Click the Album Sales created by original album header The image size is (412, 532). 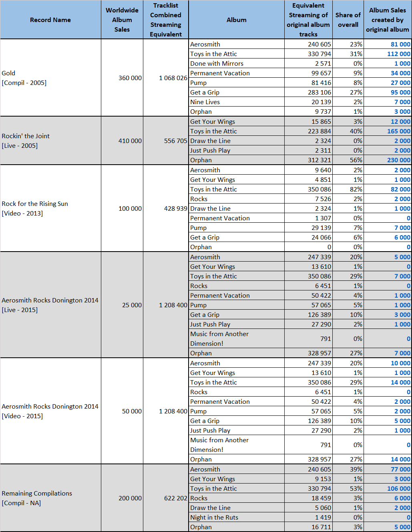pos(388,20)
